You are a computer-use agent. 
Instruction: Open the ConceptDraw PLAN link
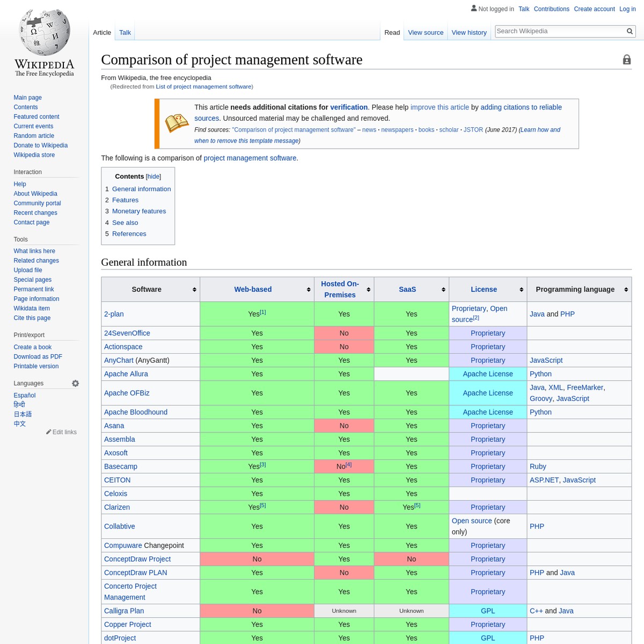pos(136,573)
